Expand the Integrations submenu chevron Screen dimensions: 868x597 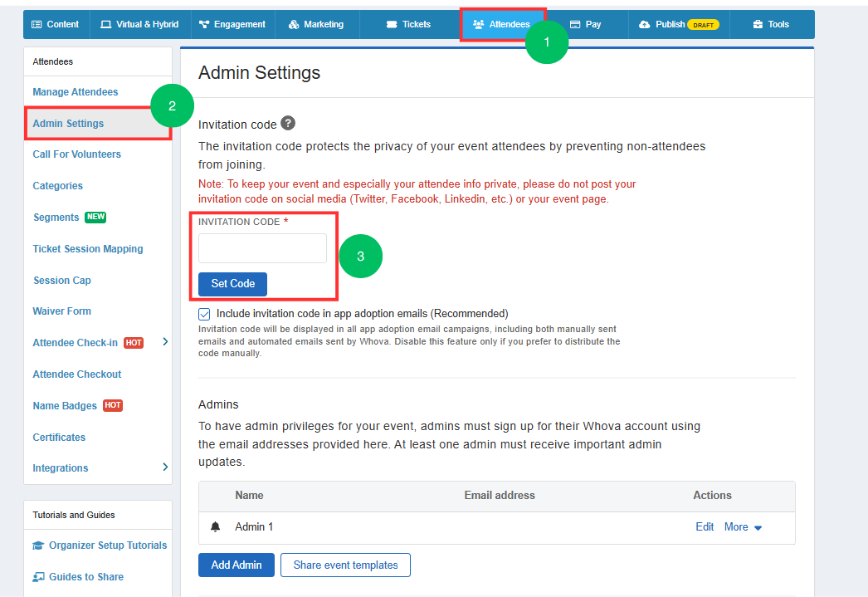tap(165, 467)
